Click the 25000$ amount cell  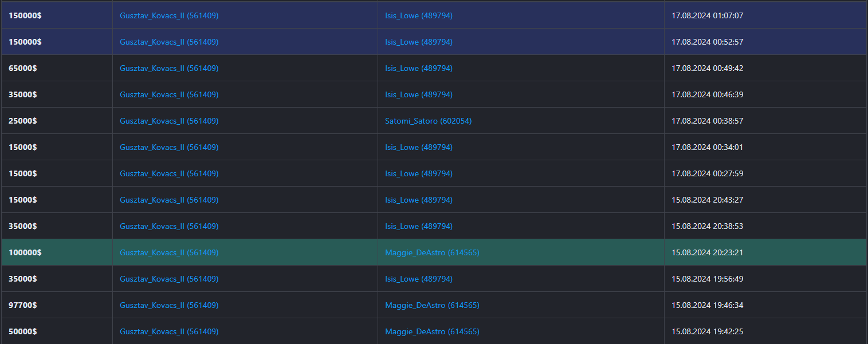click(23, 121)
